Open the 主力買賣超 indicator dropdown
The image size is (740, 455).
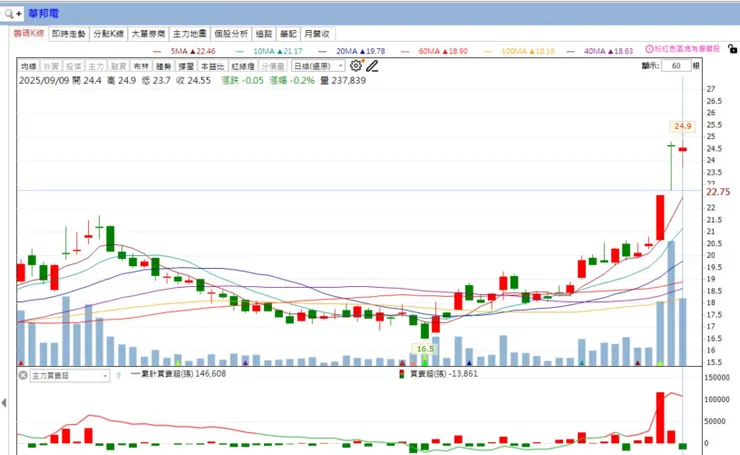click(x=70, y=376)
